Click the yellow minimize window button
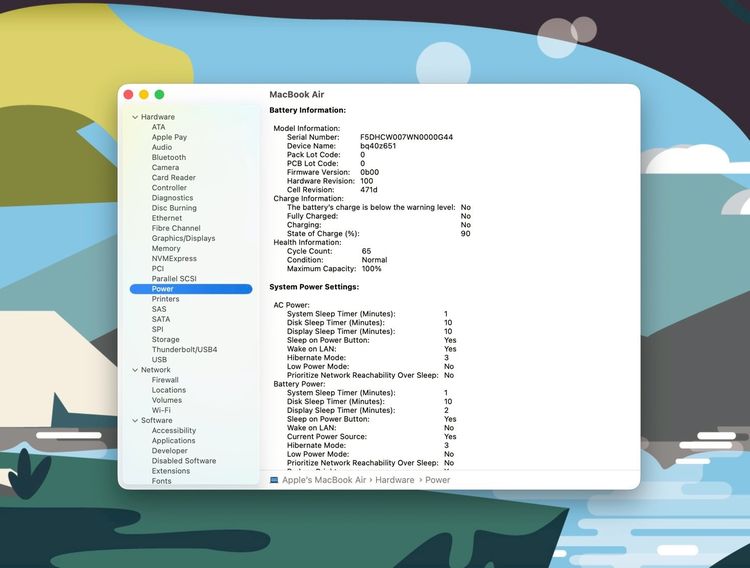750x568 pixels. click(x=143, y=95)
